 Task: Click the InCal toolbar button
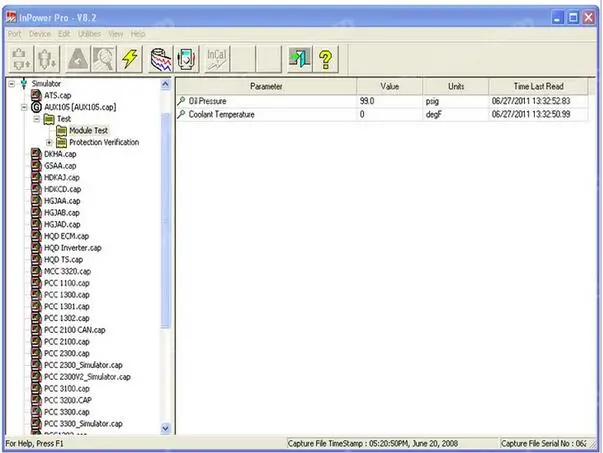coord(217,59)
